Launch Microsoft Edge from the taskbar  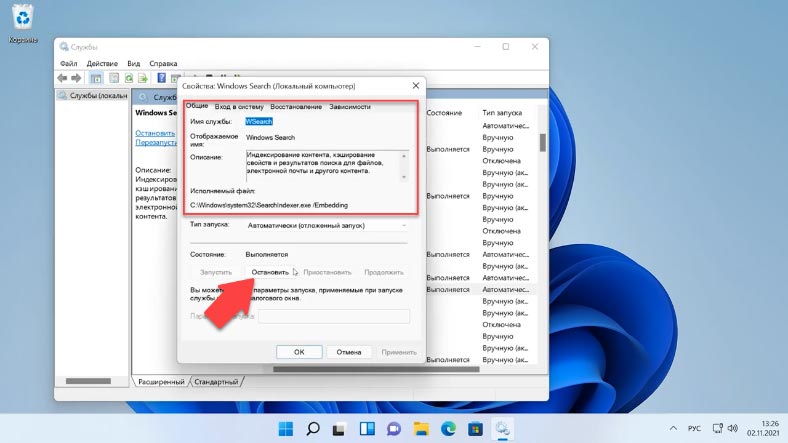tap(448, 428)
